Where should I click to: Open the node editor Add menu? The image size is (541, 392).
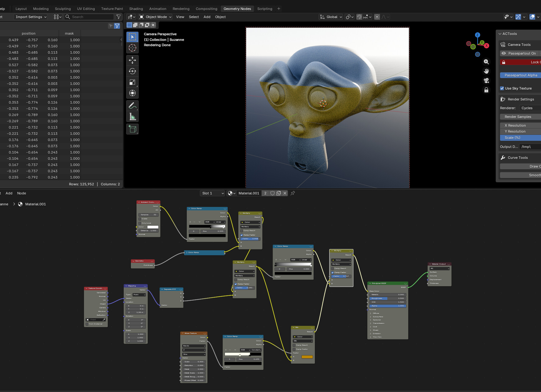pos(9,193)
